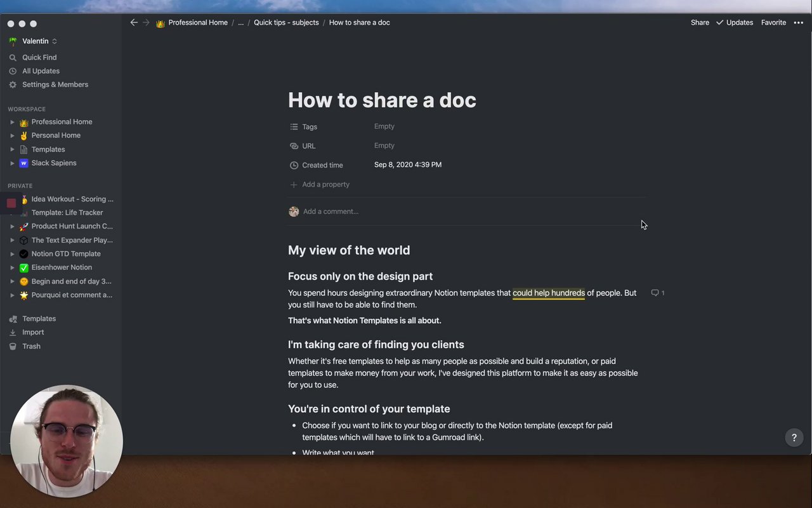Expand the Begin and end of day toggle
This screenshot has height=508, width=812.
[x=12, y=281]
